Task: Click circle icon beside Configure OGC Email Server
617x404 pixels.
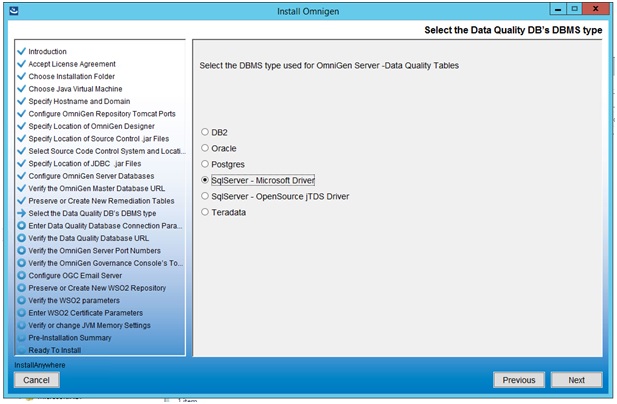Action: (21, 275)
